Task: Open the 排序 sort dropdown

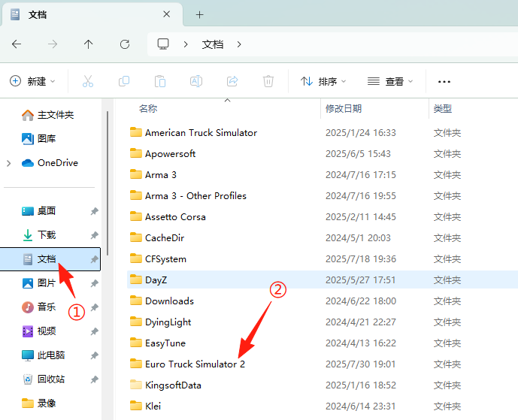Action: coord(323,81)
